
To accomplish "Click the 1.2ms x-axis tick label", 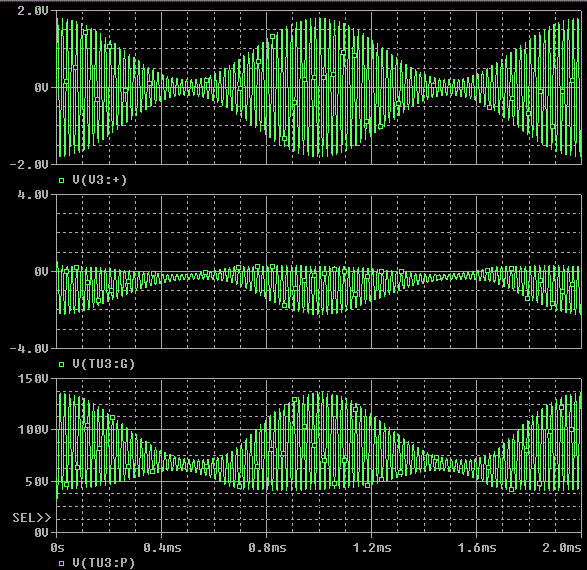I will coord(372,548).
